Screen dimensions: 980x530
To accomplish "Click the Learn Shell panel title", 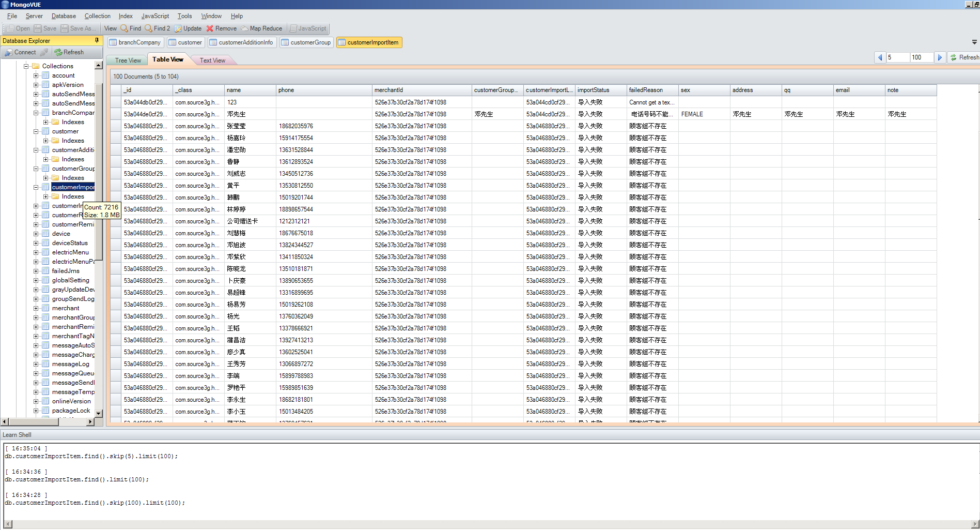I will (x=17, y=435).
